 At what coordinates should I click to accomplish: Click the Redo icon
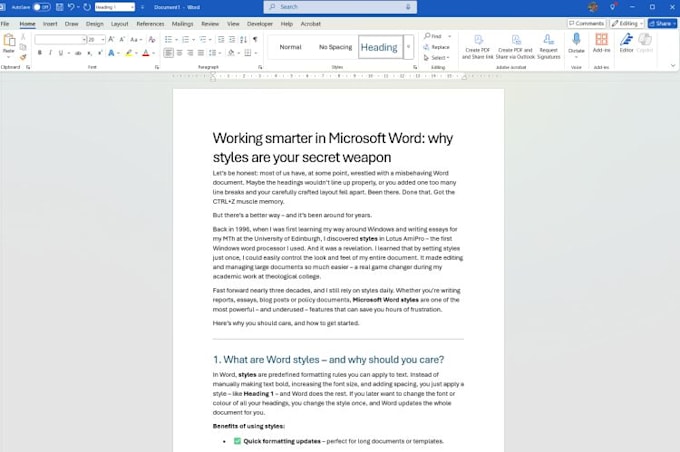click(87, 7)
